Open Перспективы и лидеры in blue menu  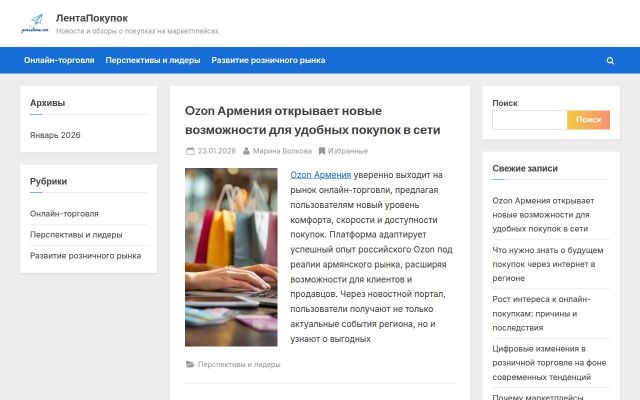click(x=153, y=60)
